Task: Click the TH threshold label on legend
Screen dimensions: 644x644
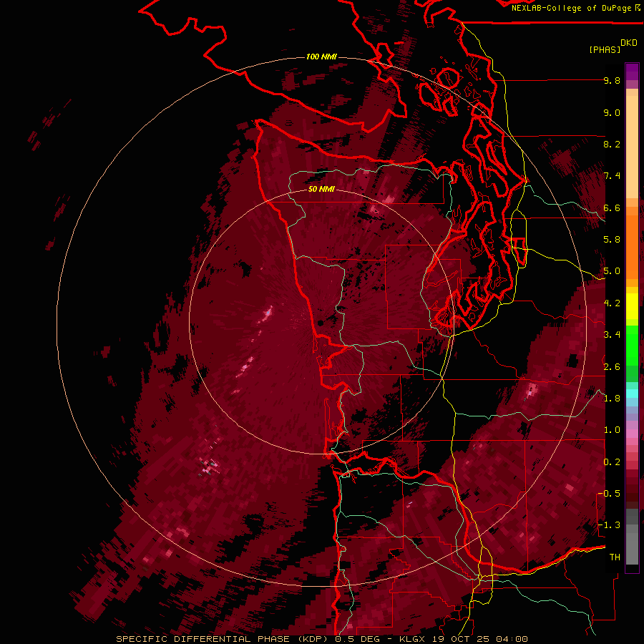Action: pyautogui.click(x=615, y=557)
